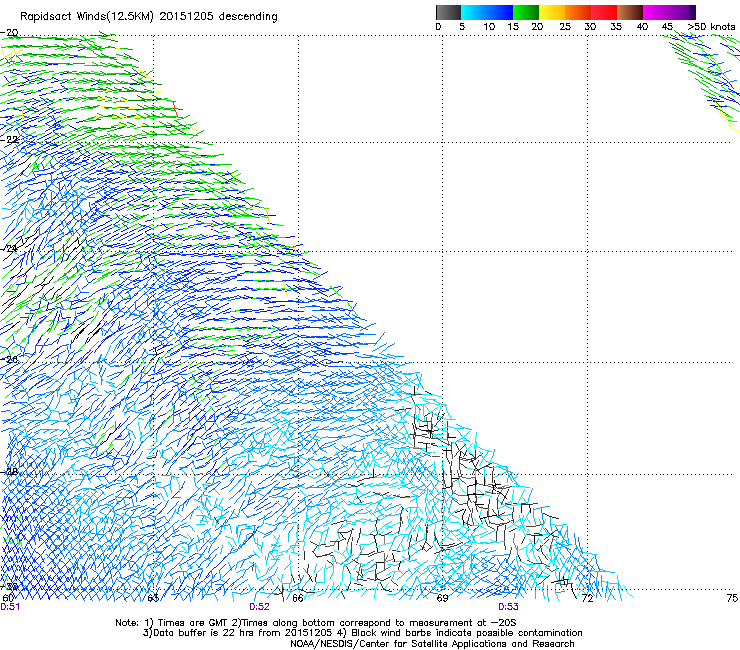Click longitude label '75' on bottom axis
Screen dimensions: 740x650
coord(732,598)
